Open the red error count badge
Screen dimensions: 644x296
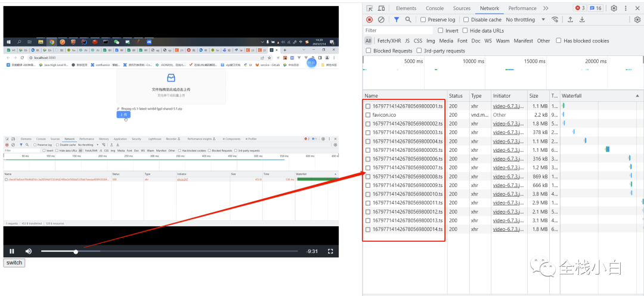point(580,8)
